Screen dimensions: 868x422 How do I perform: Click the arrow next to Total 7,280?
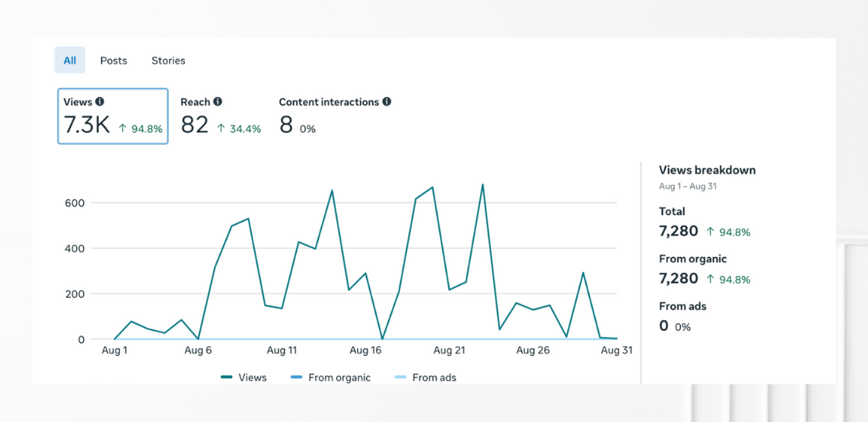710,232
